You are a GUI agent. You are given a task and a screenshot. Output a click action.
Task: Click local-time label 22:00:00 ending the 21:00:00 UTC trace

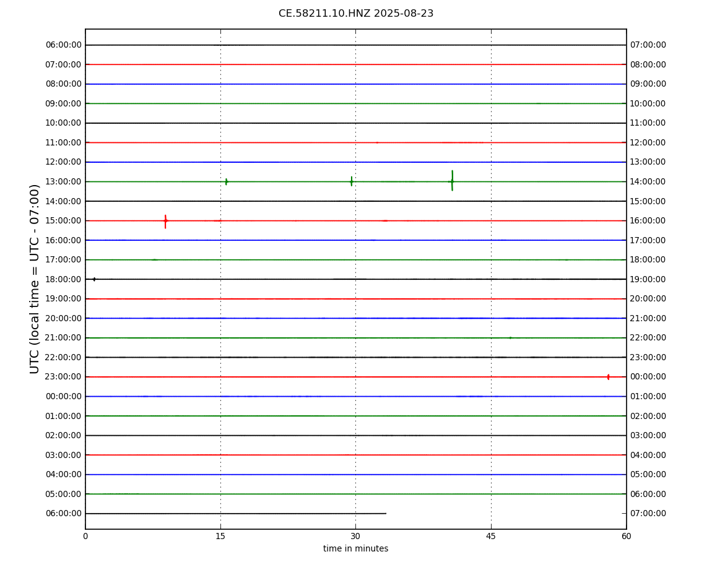point(648,338)
